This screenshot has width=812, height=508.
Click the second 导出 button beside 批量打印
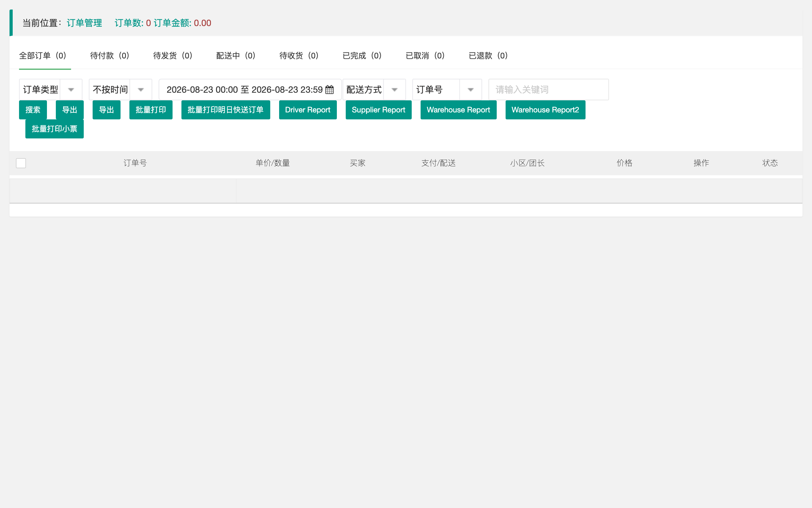[x=106, y=110]
